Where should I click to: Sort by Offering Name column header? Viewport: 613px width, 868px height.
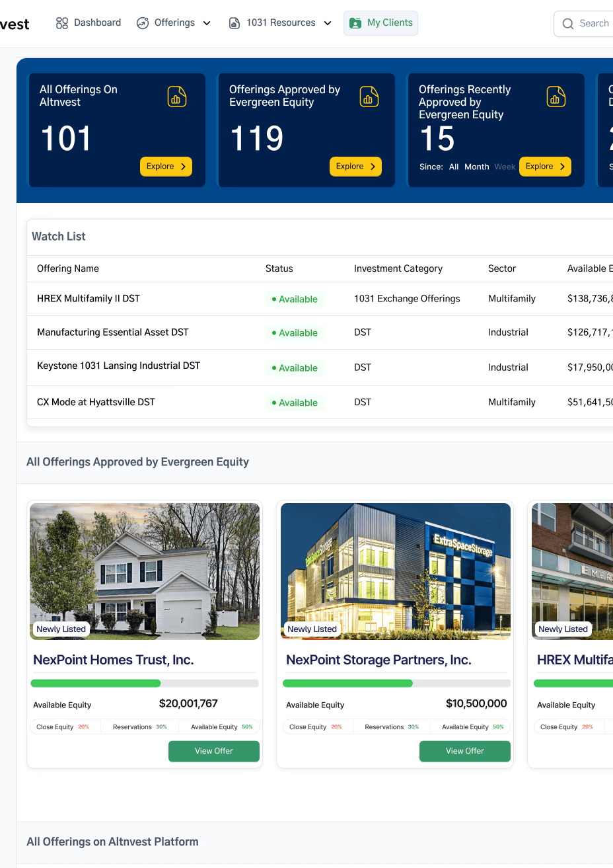click(68, 268)
